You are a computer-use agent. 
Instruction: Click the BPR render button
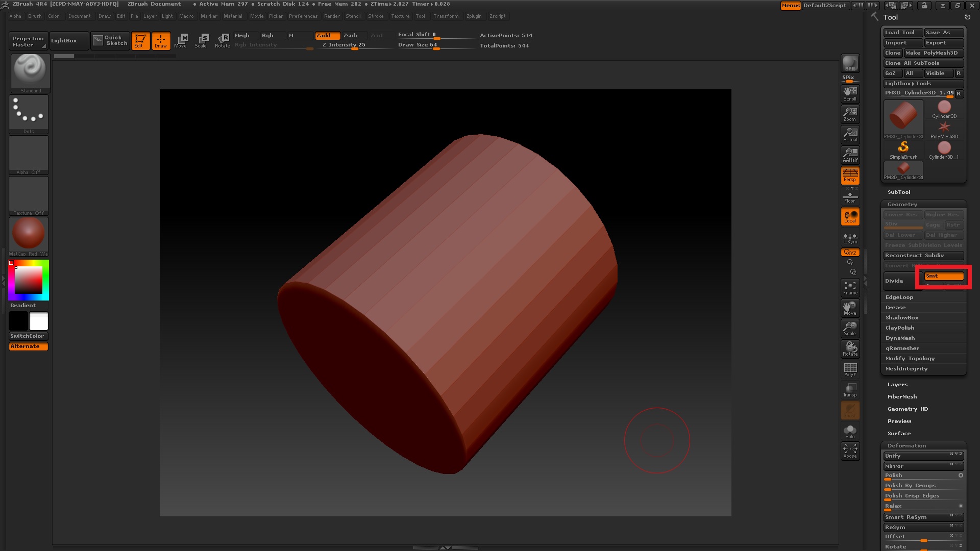coord(850,63)
